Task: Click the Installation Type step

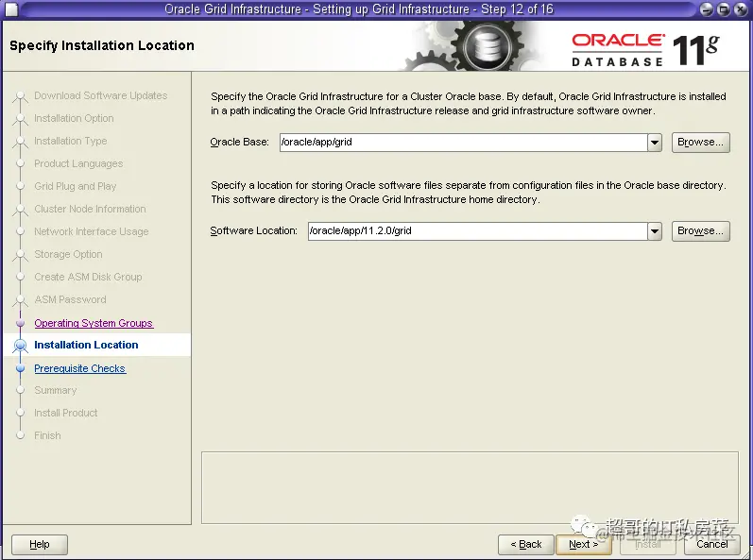Action: click(x=71, y=141)
